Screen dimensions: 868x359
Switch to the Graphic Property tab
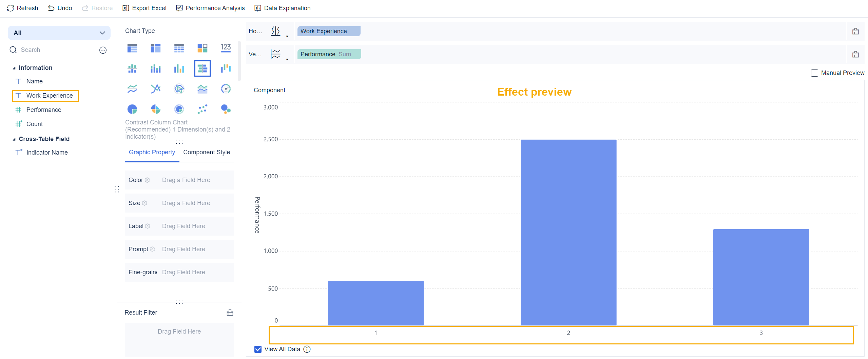pyautogui.click(x=152, y=152)
